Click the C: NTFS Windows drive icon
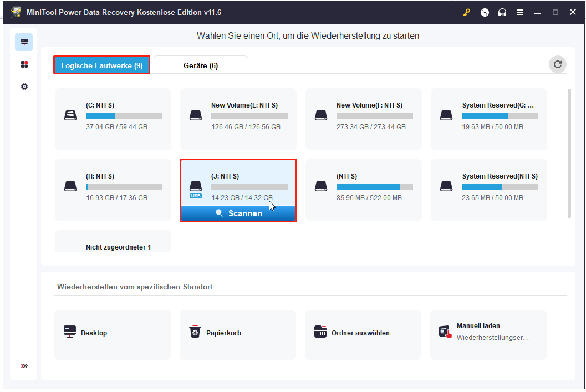This screenshot has height=392, width=586. 70,115
